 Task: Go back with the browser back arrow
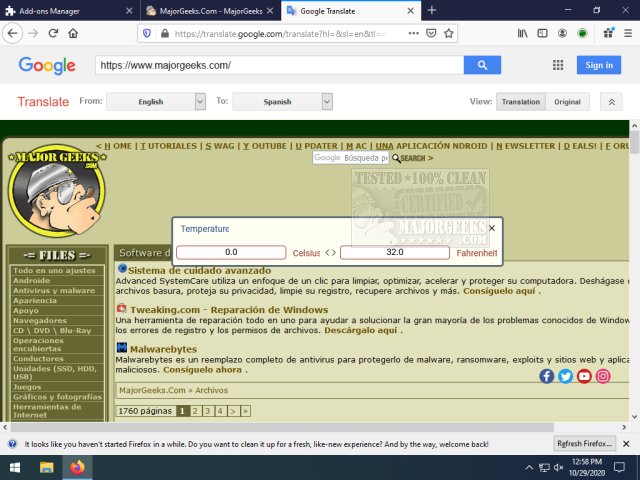coord(12,33)
